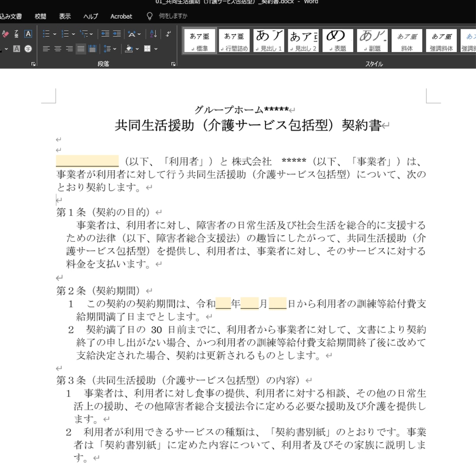The image size is (476, 468).
Task: Open the Asian Layout dropdown arrow
Action: pyautogui.click(x=139, y=34)
